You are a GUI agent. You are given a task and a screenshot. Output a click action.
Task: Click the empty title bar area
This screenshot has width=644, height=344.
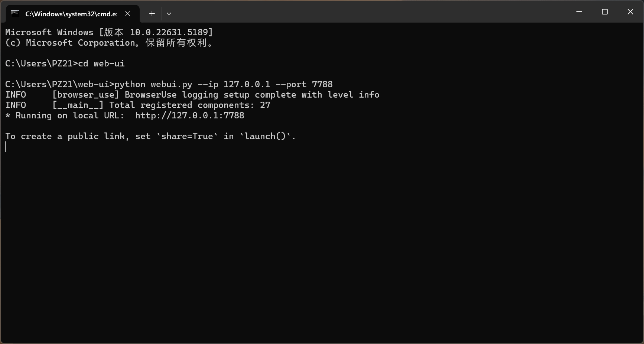coord(371,12)
